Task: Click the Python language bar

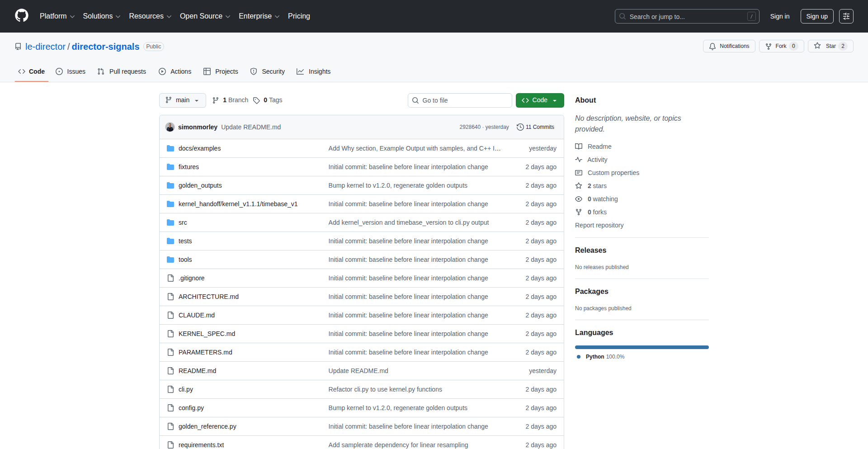Action: [642, 347]
